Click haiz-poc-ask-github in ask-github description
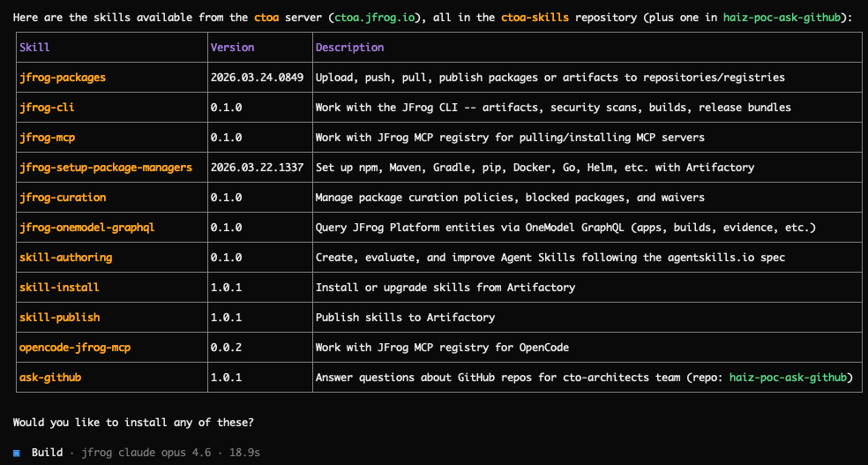This screenshot has width=868, height=465. coord(789,378)
